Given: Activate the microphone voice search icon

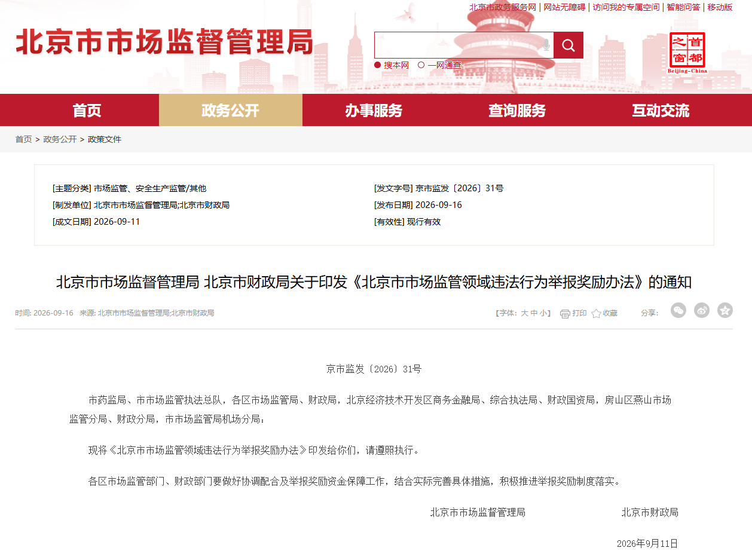Looking at the screenshot, I should (x=546, y=45).
